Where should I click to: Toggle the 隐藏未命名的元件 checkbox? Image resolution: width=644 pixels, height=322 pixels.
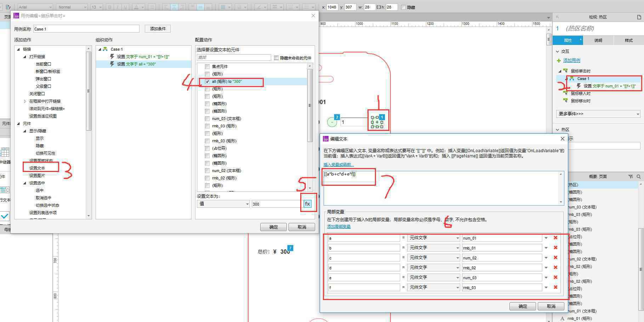pos(276,58)
